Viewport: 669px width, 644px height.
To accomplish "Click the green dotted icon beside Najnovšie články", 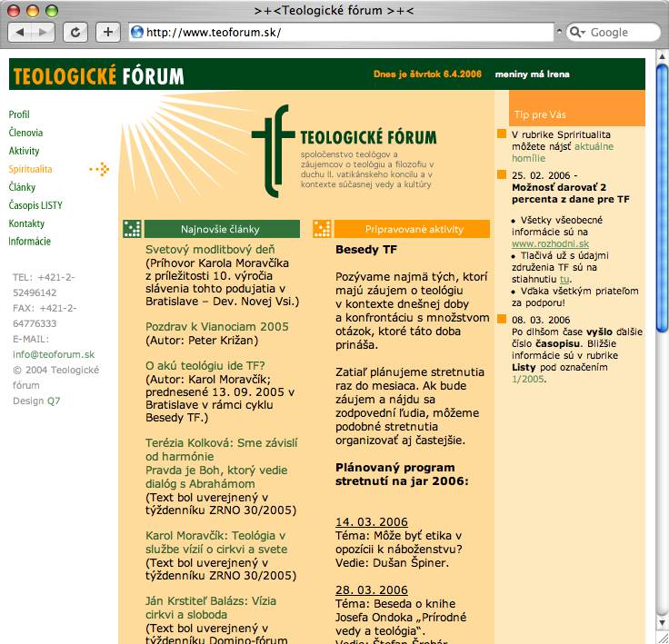I will click(132, 229).
